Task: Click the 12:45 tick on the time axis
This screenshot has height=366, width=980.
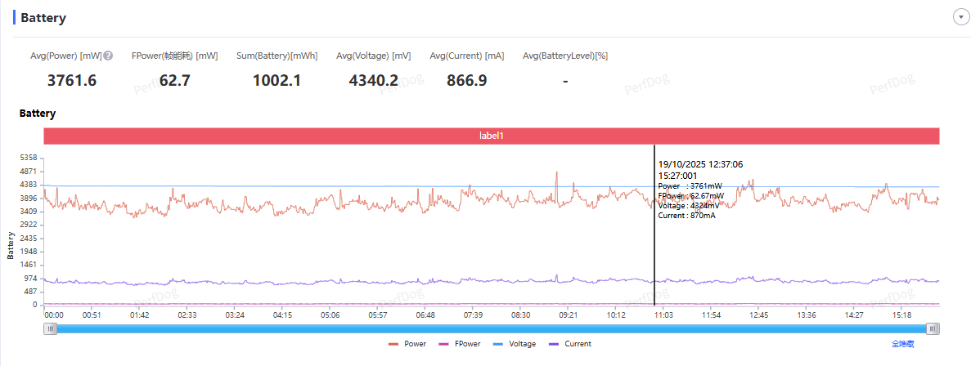Action: tap(758, 315)
